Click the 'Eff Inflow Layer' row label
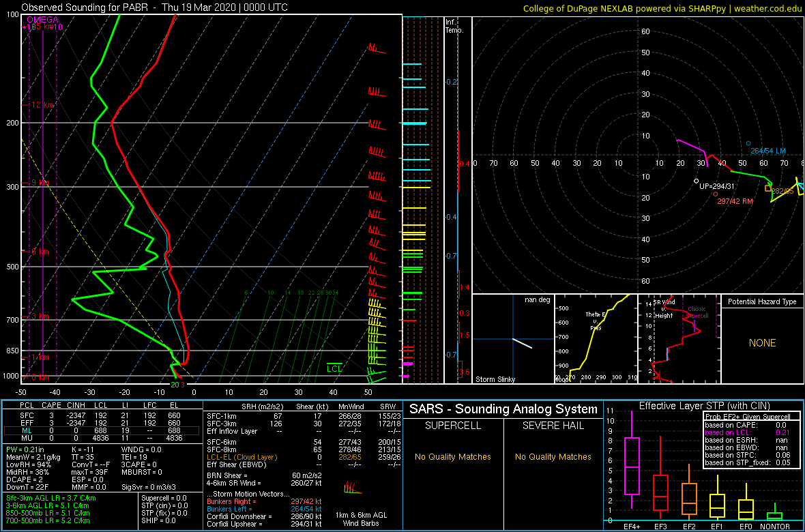 point(231,431)
